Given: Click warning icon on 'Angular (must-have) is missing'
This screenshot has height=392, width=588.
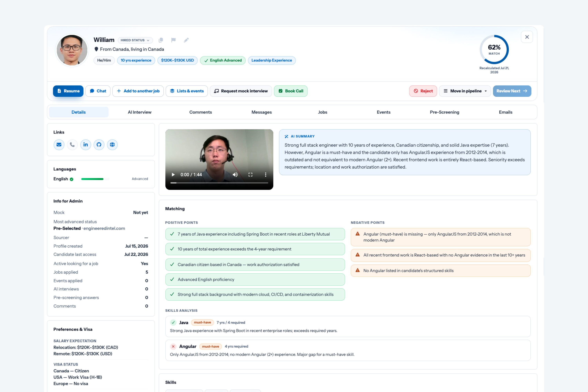Looking at the screenshot, I should coord(358,234).
